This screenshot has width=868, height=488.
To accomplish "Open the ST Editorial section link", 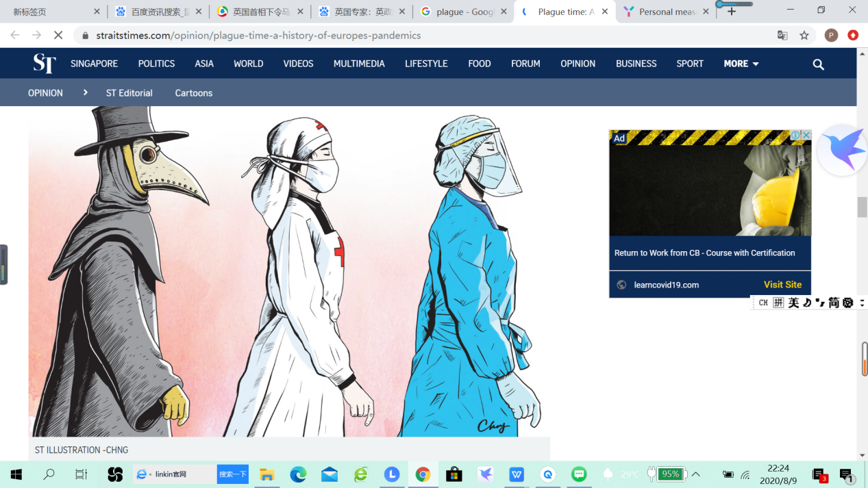I will click(129, 93).
